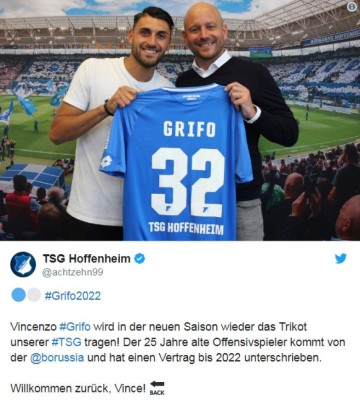Image resolution: width=360 pixels, height=400 pixels.
Task: Open the @achtzehn99 handle
Action: (x=73, y=272)
